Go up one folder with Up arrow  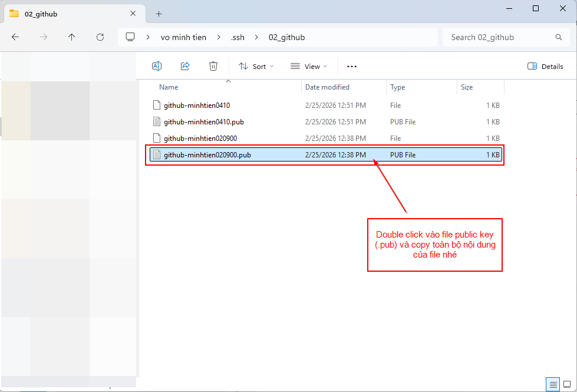coord(72,37)
